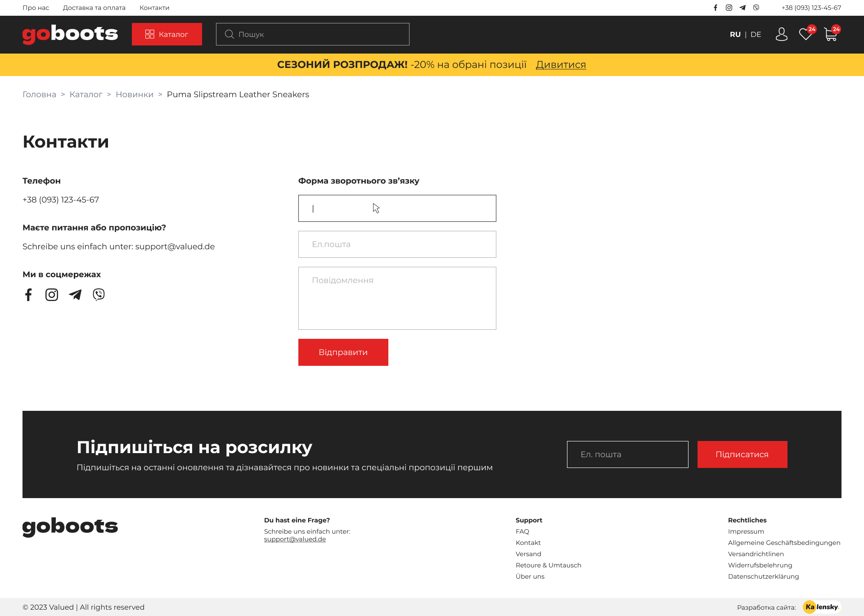Click the Telegram icon in top bar

click(x=742, y=8)
